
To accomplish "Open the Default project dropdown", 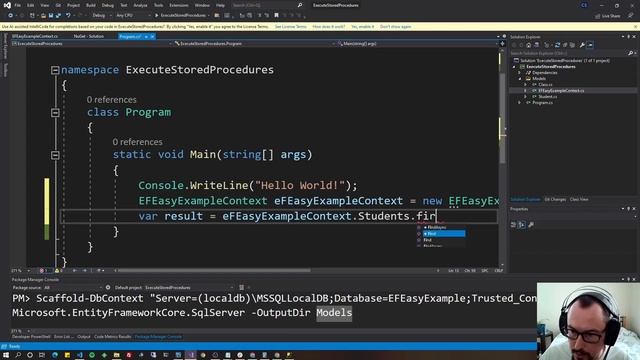I will (189, 287).
